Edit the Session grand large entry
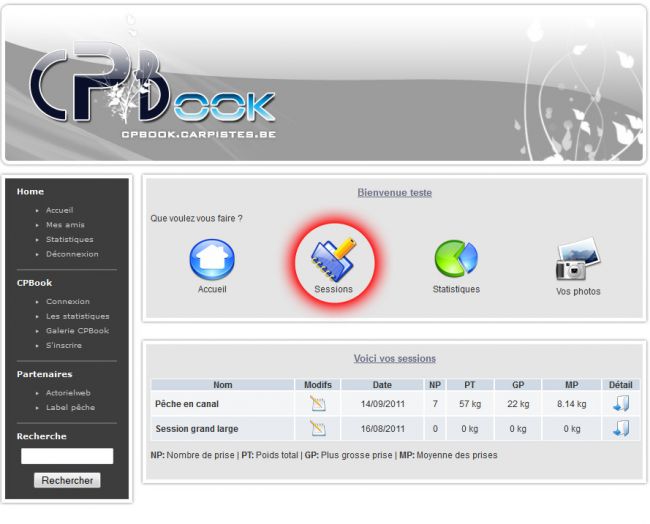This screenshot has height=524, width=650. click(x=318, y=428)
